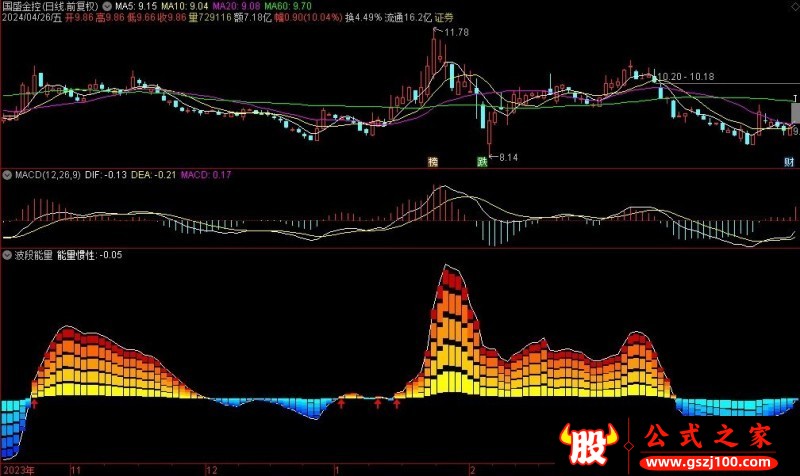Open the www.gszj100.com link
Viewport: 800px width, 476px height.
[x=714, y=465]
